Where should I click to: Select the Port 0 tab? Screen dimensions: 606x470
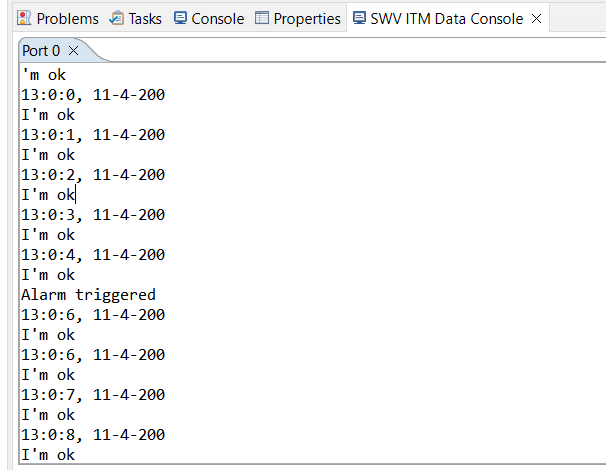click(41, 50)
